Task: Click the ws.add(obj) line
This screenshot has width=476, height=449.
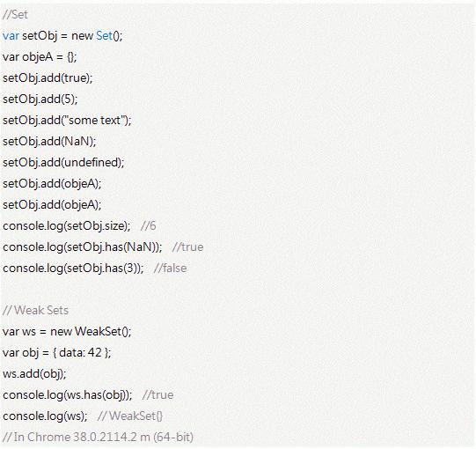Action: coord(34,374)
